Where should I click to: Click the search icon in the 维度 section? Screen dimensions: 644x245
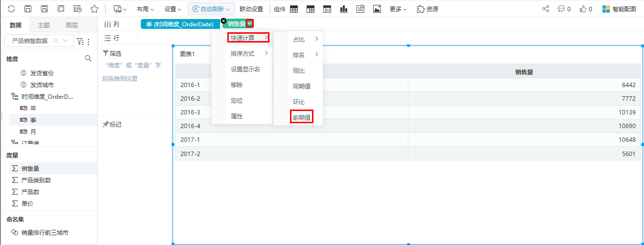click(x=89, y=59)
